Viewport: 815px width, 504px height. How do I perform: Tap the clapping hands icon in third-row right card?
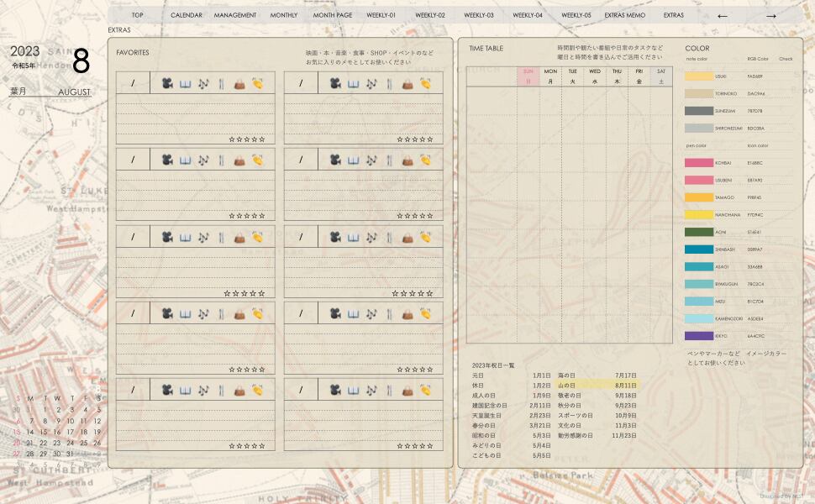pyautogui.click(x=426, y=237)
